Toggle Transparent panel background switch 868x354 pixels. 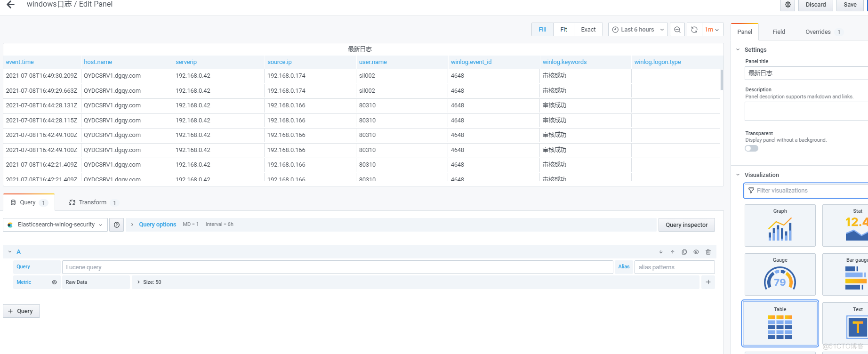(752, 148)
